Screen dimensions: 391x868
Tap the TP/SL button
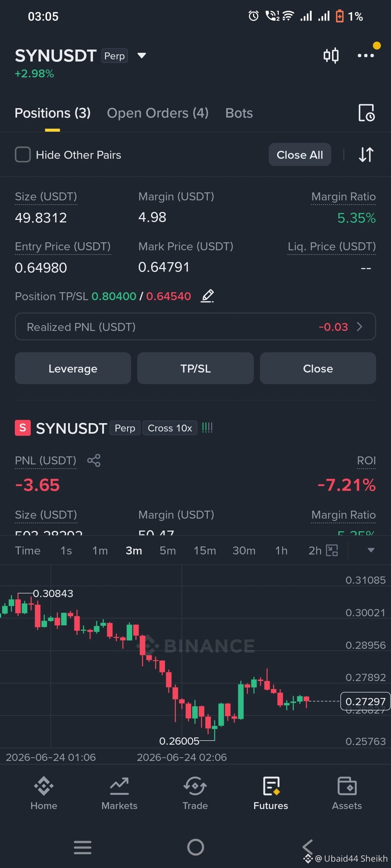[x=195, y=368]
